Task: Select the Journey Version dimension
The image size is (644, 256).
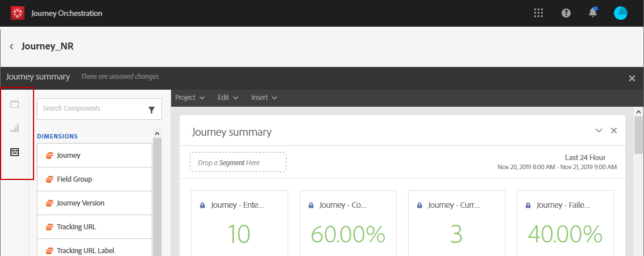Action: pyautogui.click(x=94, y=203)
